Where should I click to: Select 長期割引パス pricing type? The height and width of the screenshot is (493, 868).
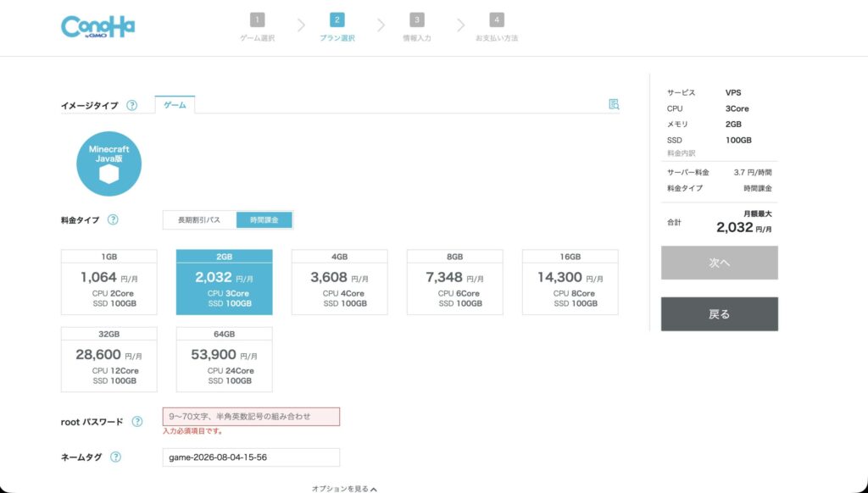tap(199, 219)
